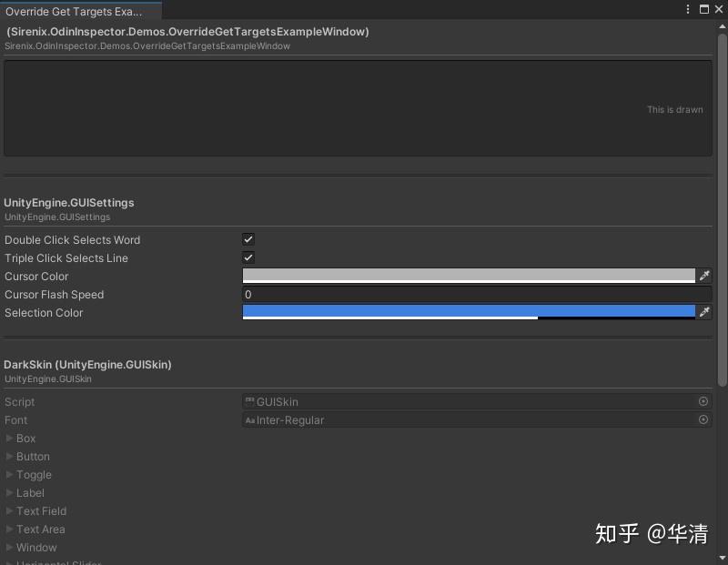Expand the Window foldout
728x565 pixels.
(9, 547)
